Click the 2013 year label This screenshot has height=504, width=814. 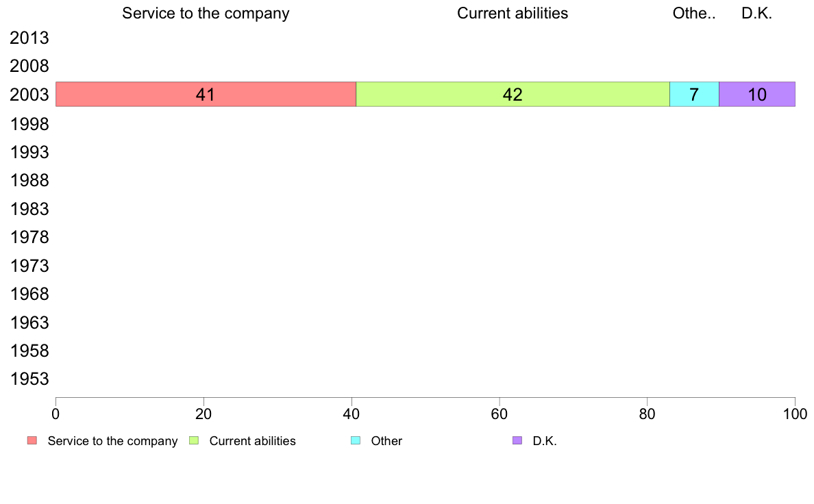coord(29,38)
